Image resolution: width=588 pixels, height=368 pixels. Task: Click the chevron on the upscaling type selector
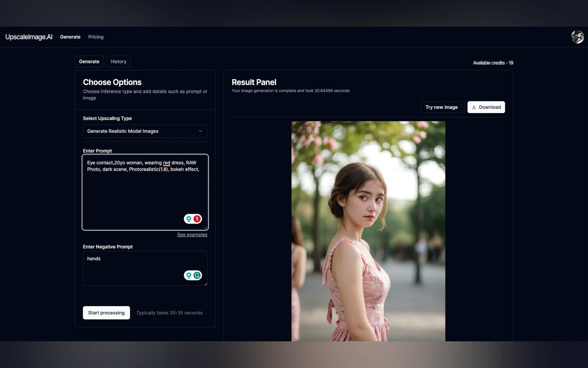tap(201, 131)
